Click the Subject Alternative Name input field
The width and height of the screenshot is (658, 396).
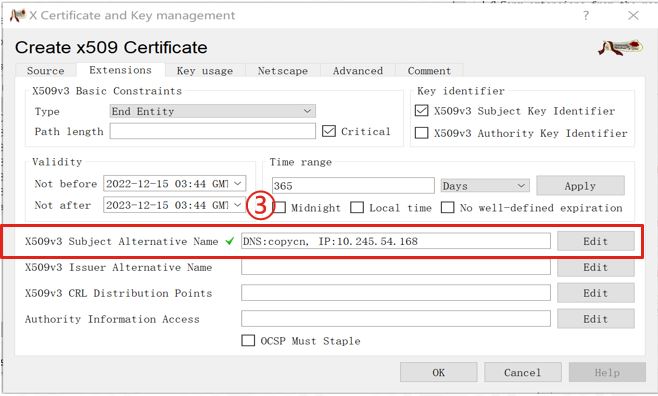pos(396,241)
